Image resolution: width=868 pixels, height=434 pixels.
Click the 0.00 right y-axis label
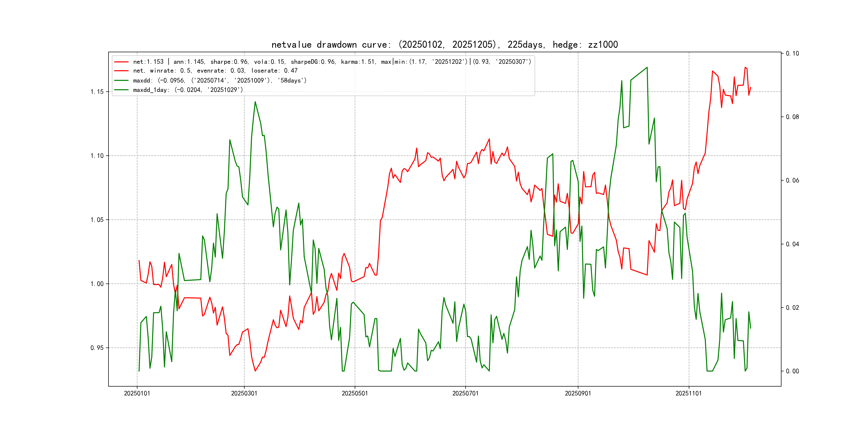(792, 371)
